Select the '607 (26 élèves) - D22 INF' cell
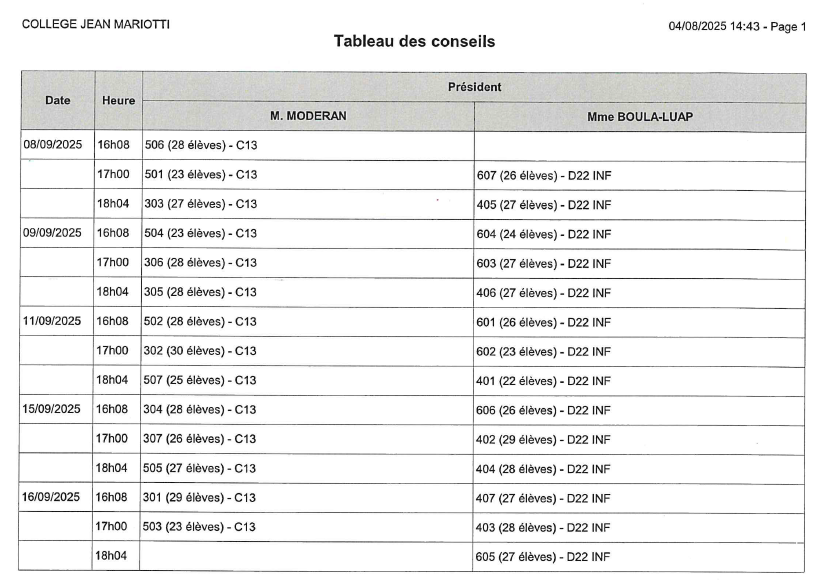This screenshot has height=584, width=820. (x=544, y=176)
